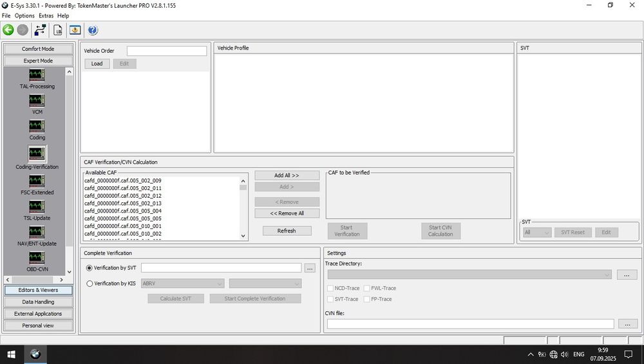
Task: Open the network globe tray icon
Action: click(x=554, y=354)
